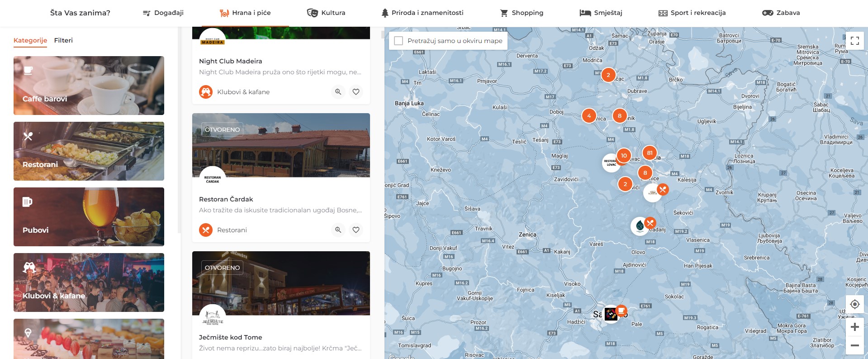Select the Kategorije tab
Screen dimensions: 868x359
30,40
